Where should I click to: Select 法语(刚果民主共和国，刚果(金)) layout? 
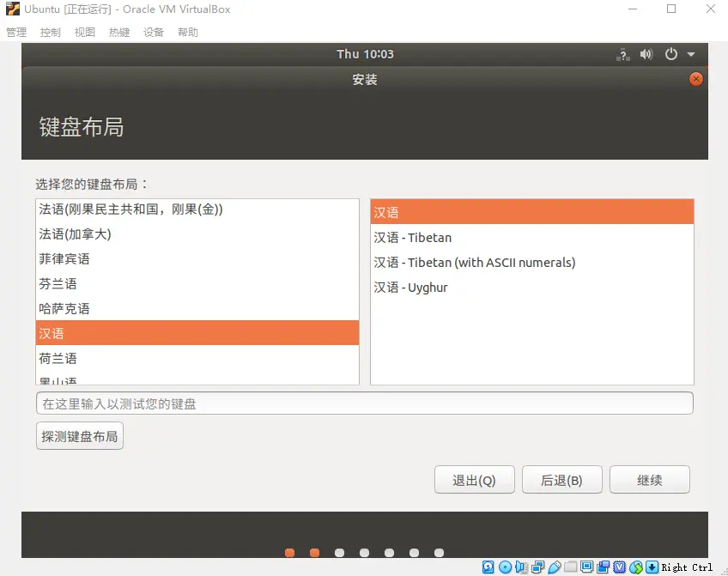tap(197, 209)
